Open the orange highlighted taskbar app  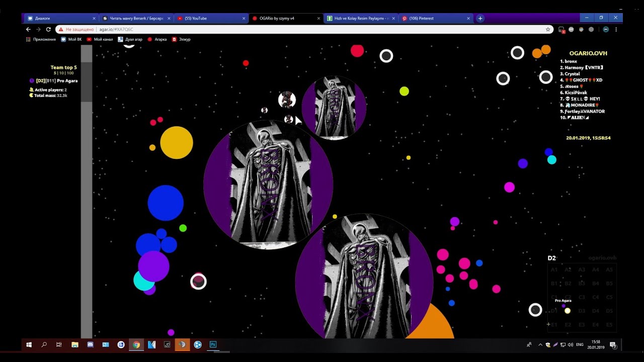coord(182,345)
